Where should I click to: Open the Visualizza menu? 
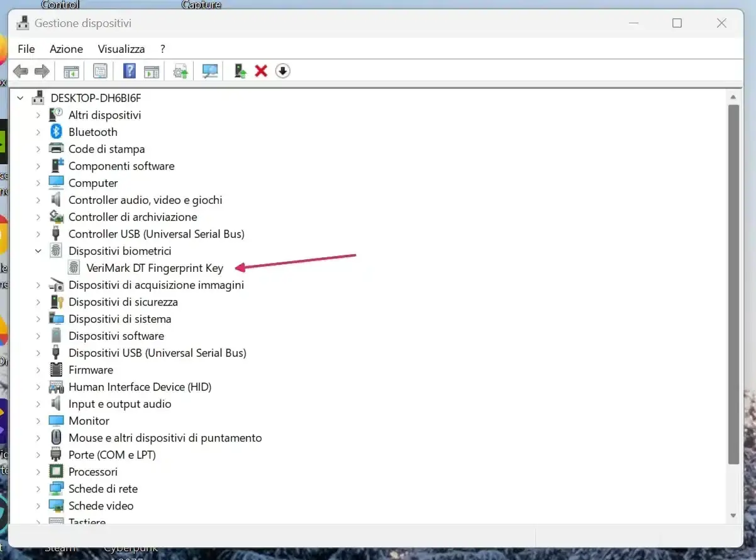pos(121,48)
